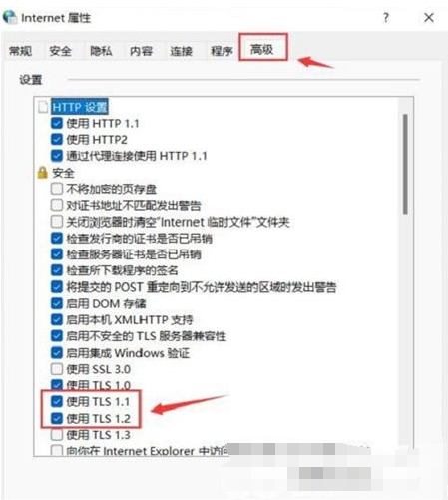
Task: Toggle 使用 TLS 1.2 checkbox
Action: pos(57,418)
